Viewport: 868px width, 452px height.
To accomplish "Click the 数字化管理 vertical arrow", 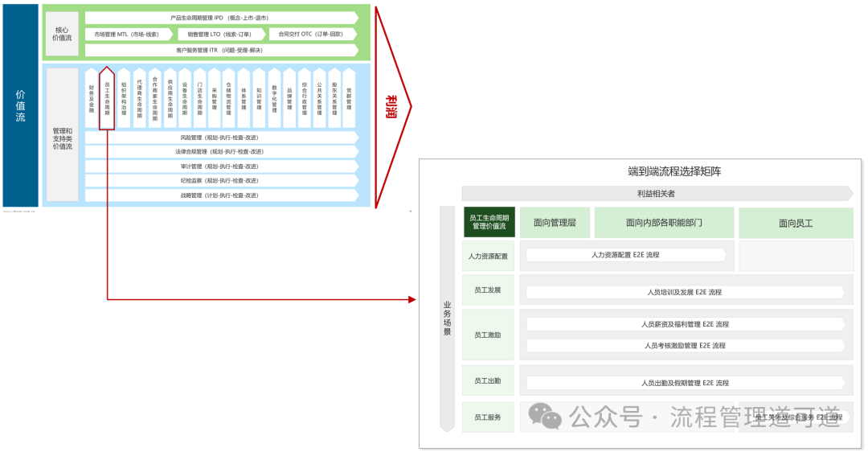I will [274, 98].
